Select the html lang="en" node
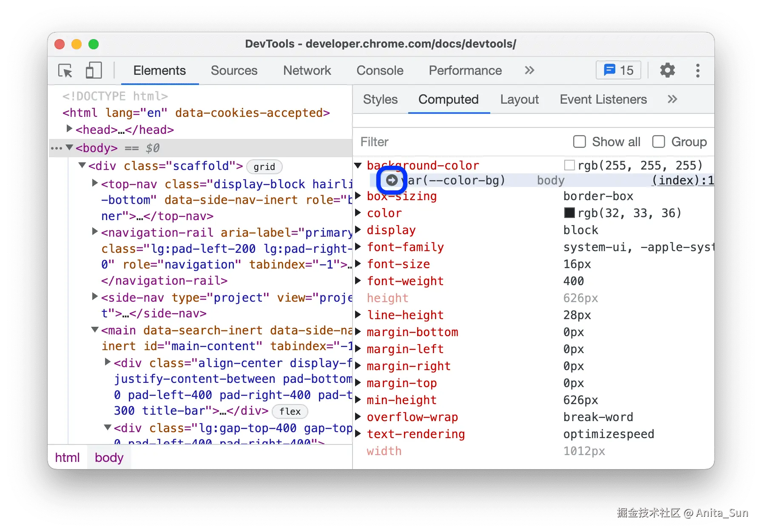Image resolution: width=762 pixels, height=532 pixels. [196, 113]
